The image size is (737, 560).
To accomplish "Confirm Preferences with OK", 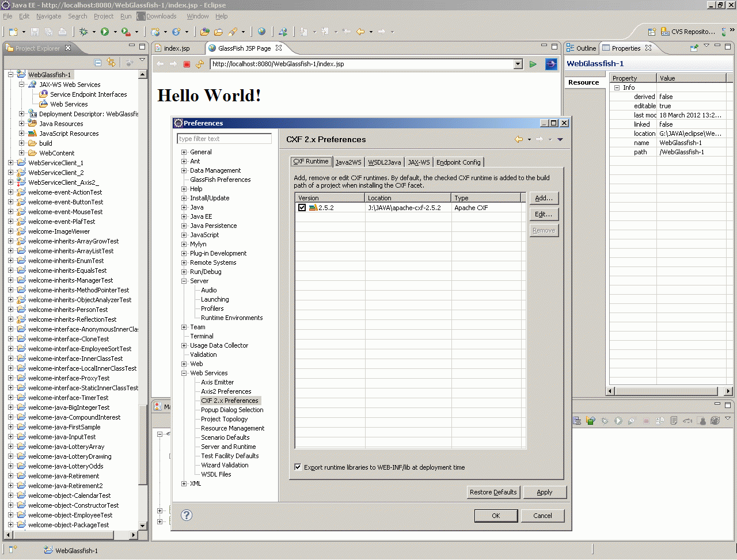I will click(x=496, y=516).
